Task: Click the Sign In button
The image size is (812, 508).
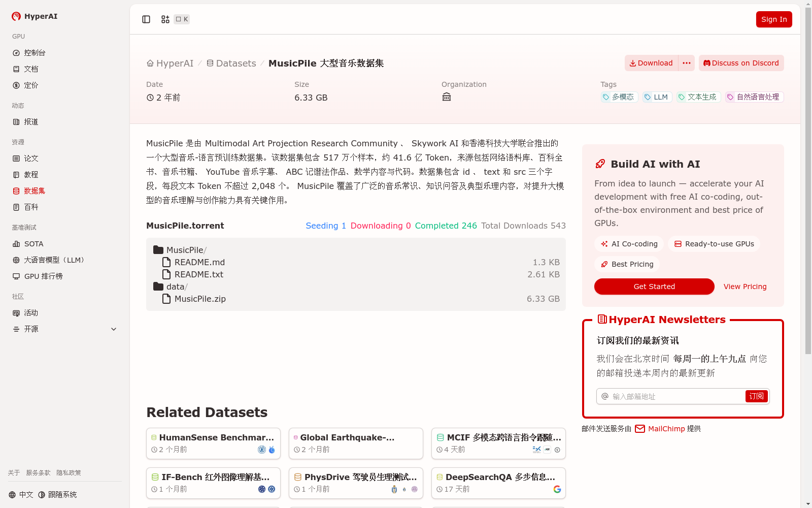Action: [x=774, y=19]
